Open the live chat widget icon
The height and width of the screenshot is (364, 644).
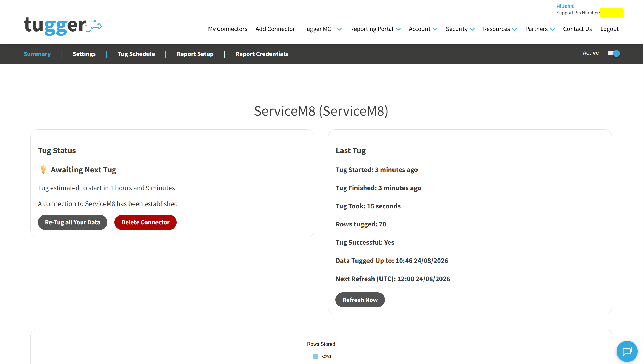point(627,351)
